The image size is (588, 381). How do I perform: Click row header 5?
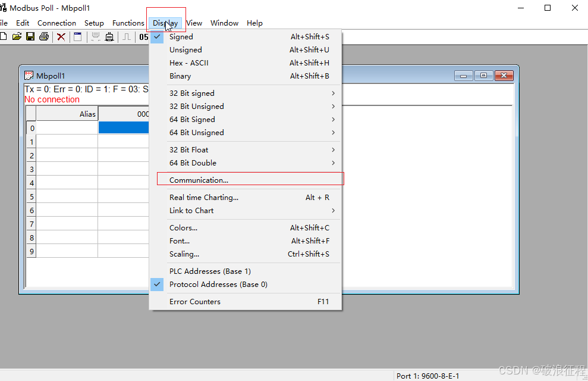click(31, 196)
